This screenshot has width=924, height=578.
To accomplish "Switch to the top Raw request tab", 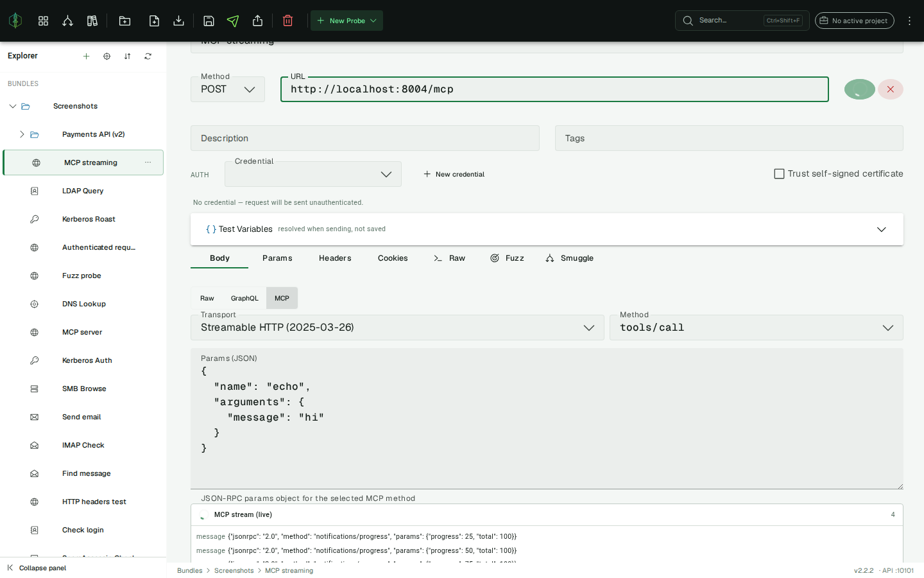I will point(449,258).
